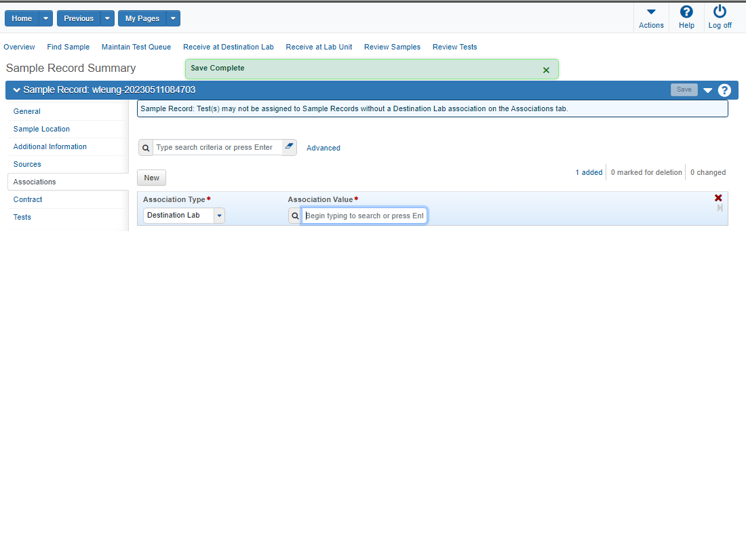Collapse the Sample Record section chevron
This screenshot has width=746, height=560.
click(x=17, y=90)
